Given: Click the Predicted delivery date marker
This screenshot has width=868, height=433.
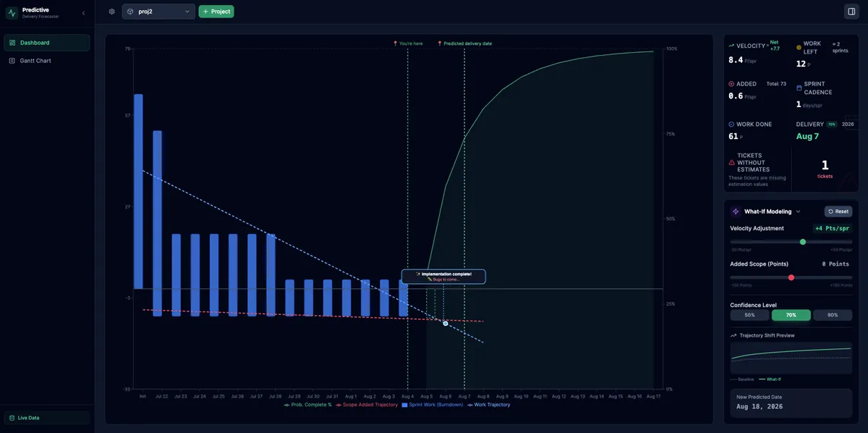Looking at the screenshot, I should point(464,43).
